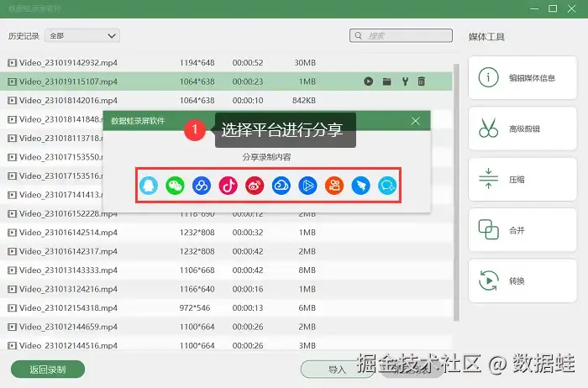
Task: Click the 00:00:52 duration cell
Action: tap(248, 63)
